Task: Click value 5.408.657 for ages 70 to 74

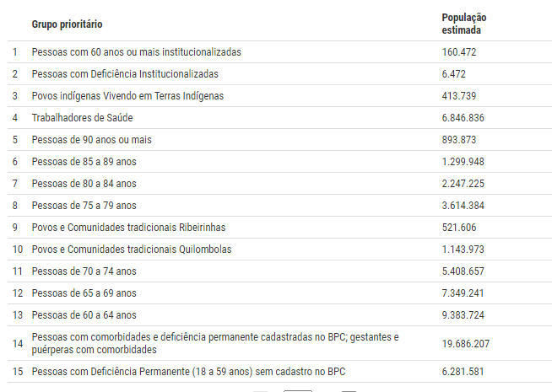Action: click(x=463, y=271)
